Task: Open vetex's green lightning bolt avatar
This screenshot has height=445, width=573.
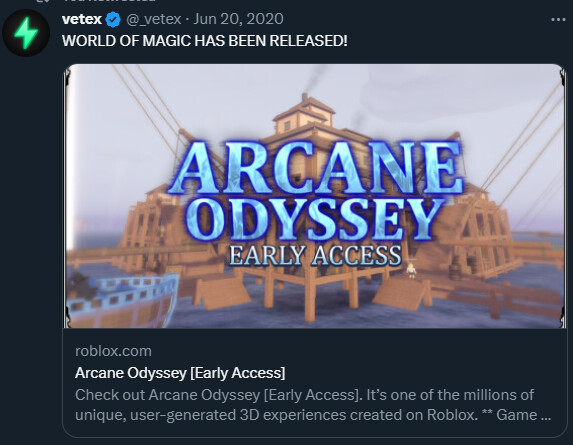Action: click(26, 33)
